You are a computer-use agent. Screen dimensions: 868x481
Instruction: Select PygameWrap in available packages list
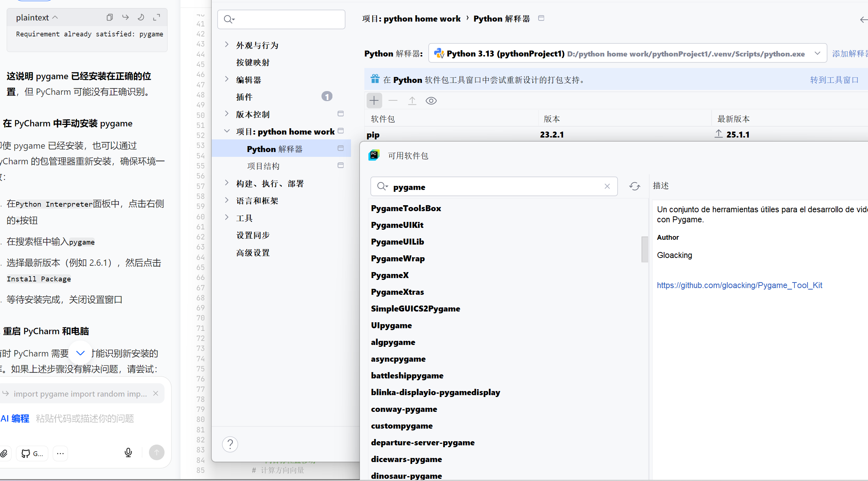click(397, 258)
